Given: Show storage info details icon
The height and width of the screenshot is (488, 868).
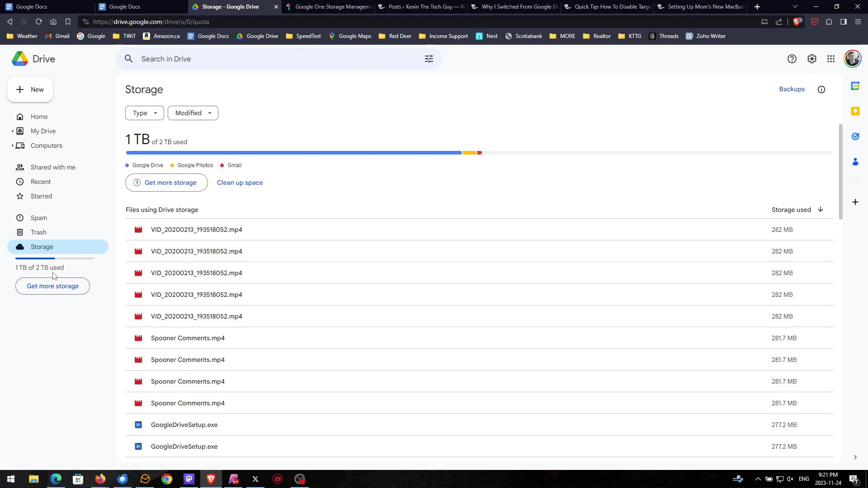Looking at the screenshot, I should (821, 89).
